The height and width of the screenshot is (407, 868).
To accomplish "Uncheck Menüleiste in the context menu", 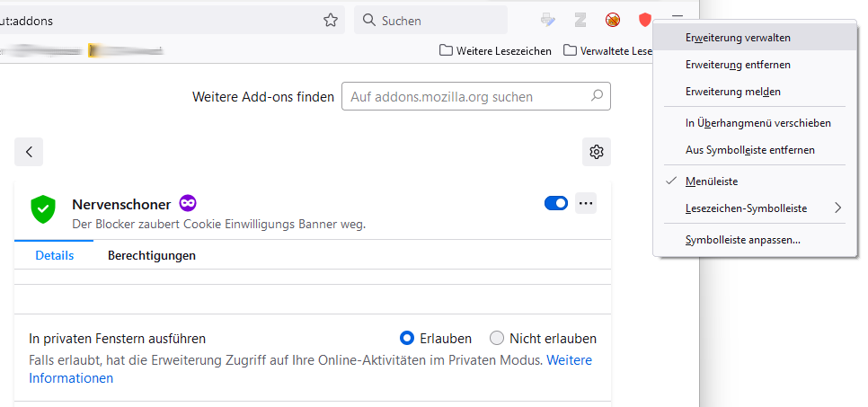I will point(755,181).
